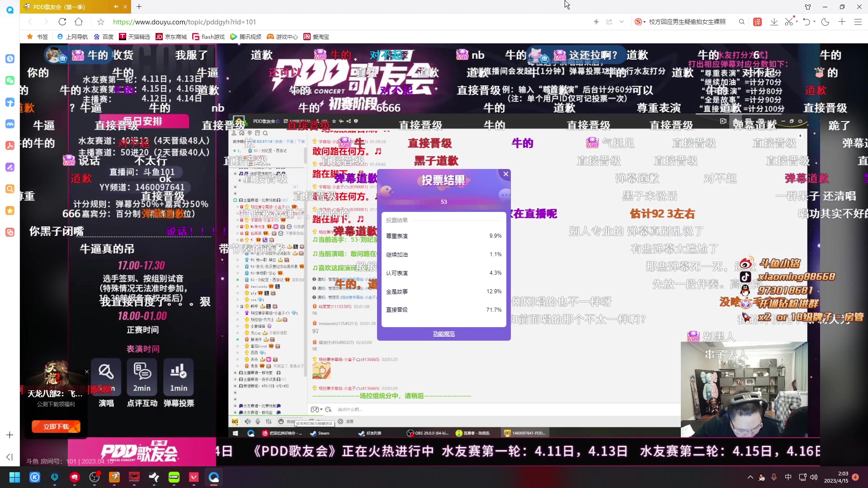
Task: Click the lightning speed-mode icon
Action: point(596,22)
